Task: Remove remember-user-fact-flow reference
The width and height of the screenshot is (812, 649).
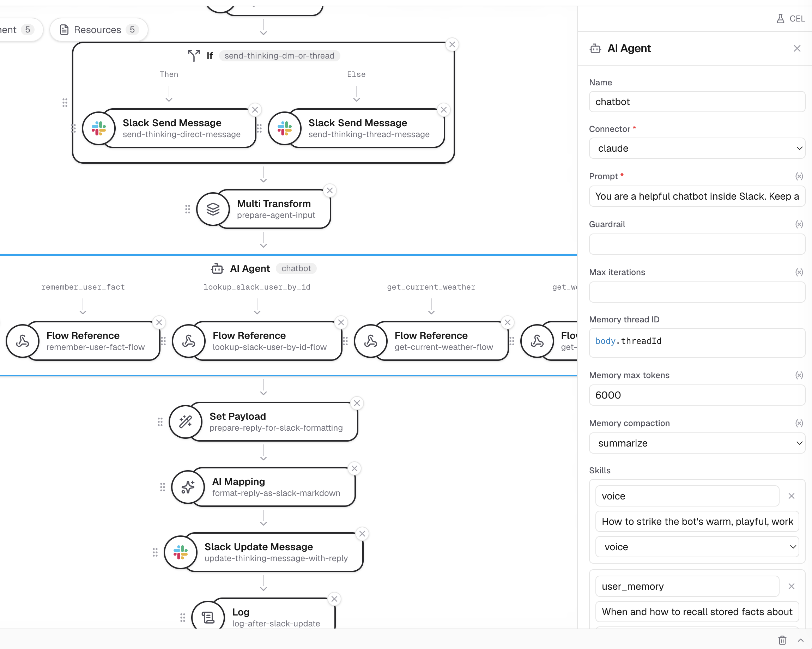Action: 159,322
